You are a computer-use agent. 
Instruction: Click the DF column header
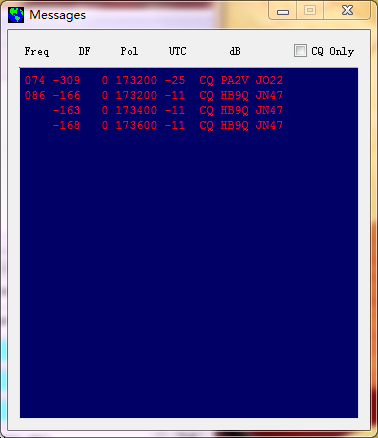coord(84,51)
